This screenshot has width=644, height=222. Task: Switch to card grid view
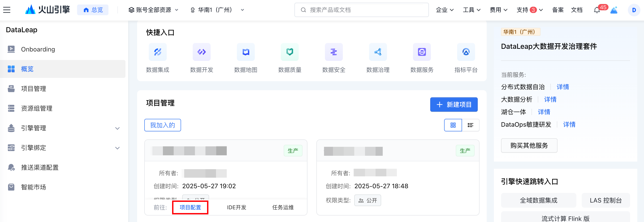[453, 125]
